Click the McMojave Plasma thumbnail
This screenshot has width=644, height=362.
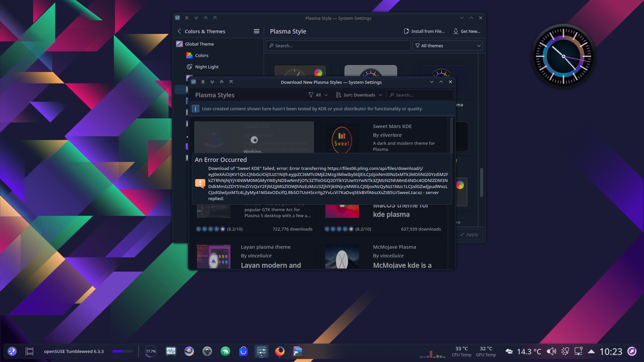pos(342,256)
